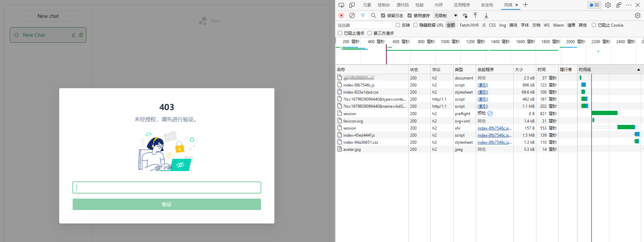The width and height of the screenshot is (644, 242).
Task: Add new DevTools tab plus icon
Action: [526, 5]
